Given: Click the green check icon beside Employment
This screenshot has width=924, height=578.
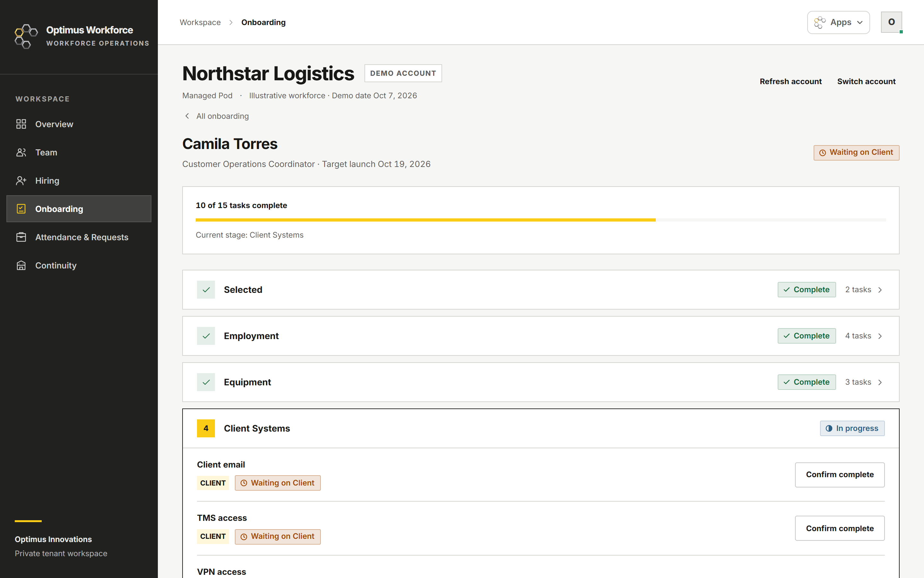Looking at the screenshot, I should click(x=206, y=336).
